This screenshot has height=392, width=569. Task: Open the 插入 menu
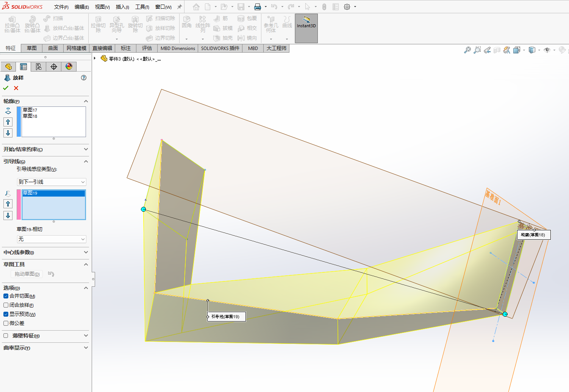[x=122, y=7]
